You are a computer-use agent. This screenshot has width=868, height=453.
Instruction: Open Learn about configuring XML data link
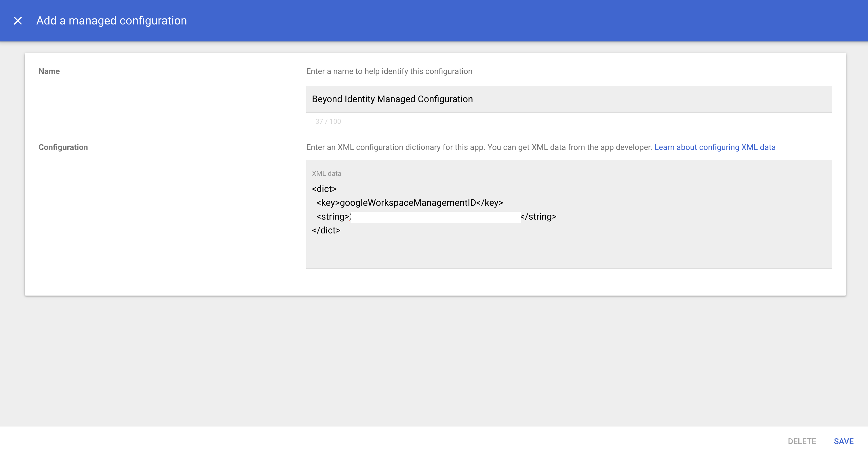715,147
